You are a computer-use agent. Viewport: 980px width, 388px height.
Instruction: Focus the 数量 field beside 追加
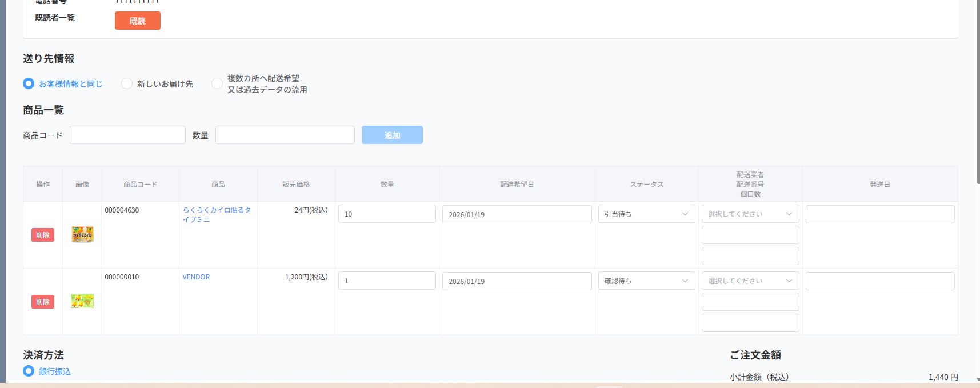285,135
